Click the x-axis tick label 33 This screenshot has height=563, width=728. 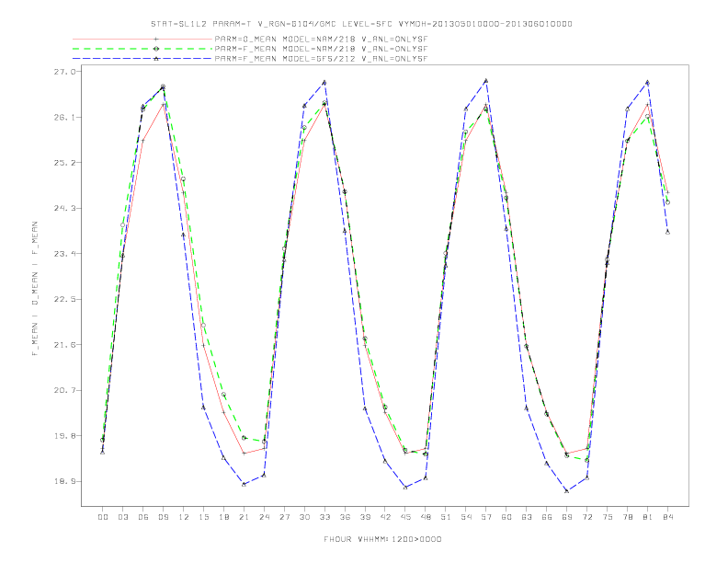[x=324, y=517]
